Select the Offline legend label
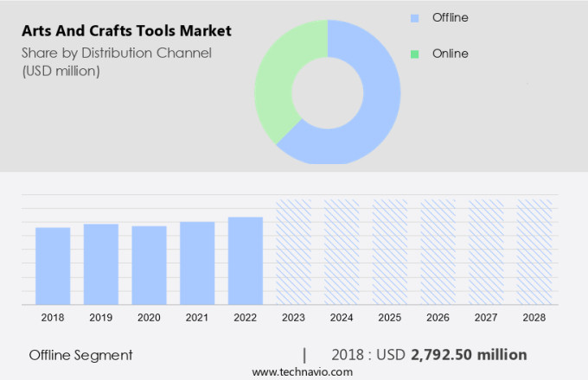The height and width of the screenshot is (380, 588). click(x=451, y=17)
